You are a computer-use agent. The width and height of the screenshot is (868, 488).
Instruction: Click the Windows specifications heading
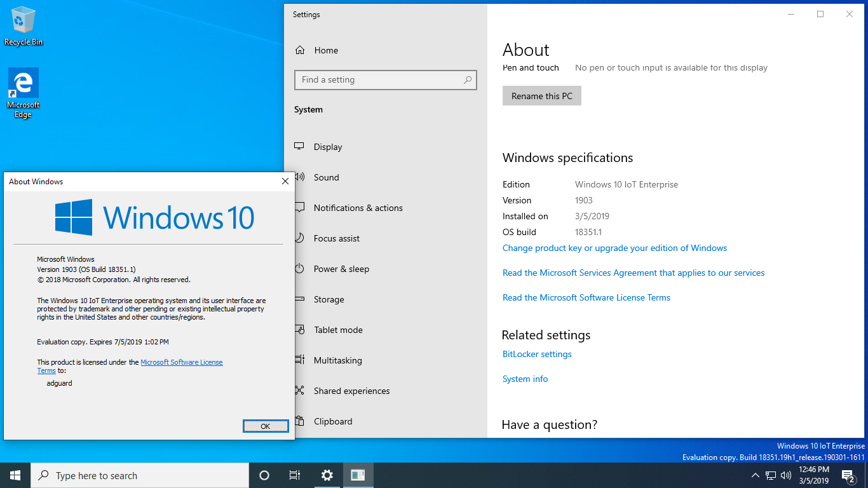(x=567, y=158)
